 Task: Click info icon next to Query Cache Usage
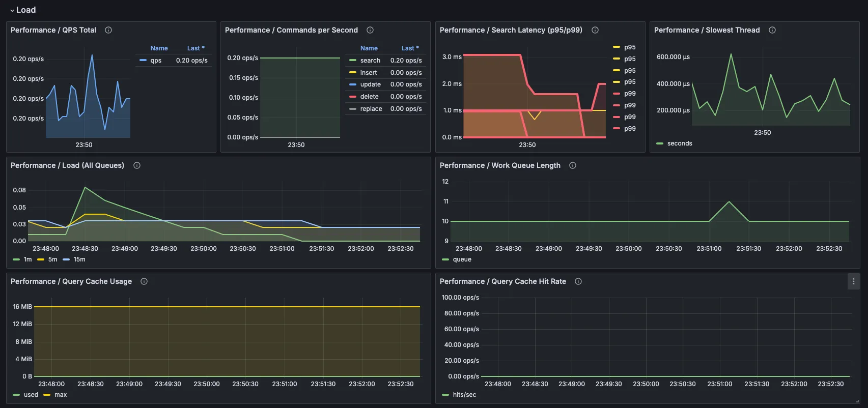144,281
